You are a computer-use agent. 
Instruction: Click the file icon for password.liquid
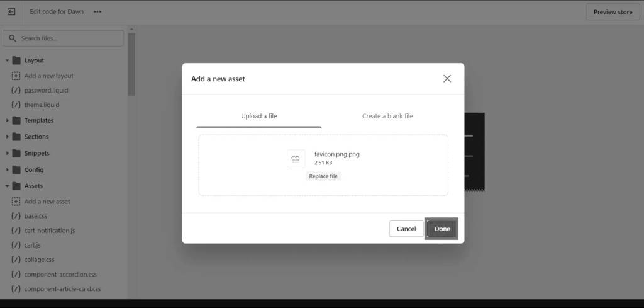16,91
